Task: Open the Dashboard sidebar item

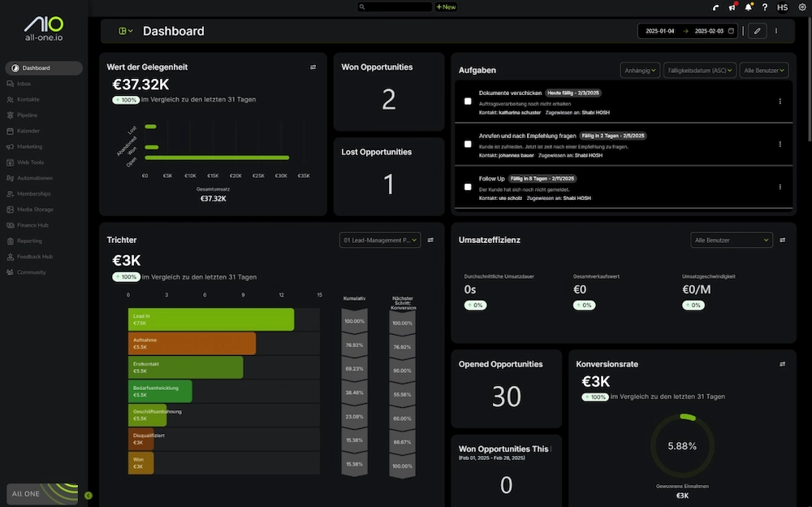Action: pos(44,68)
